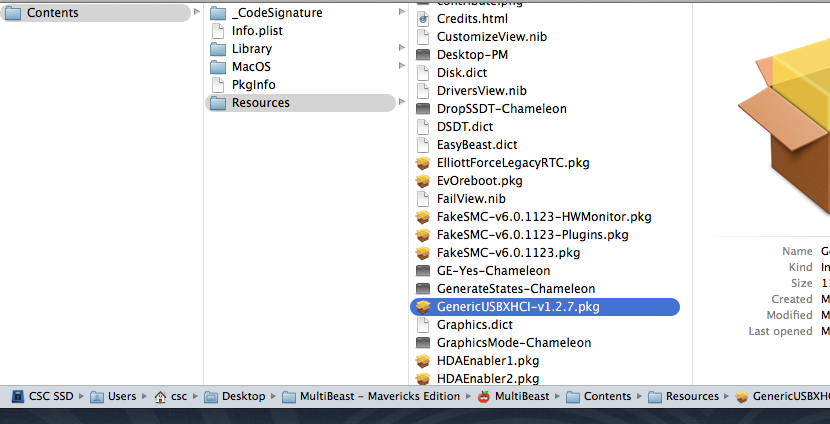Click the Disk.dict file icon

[x=423, y=73]
